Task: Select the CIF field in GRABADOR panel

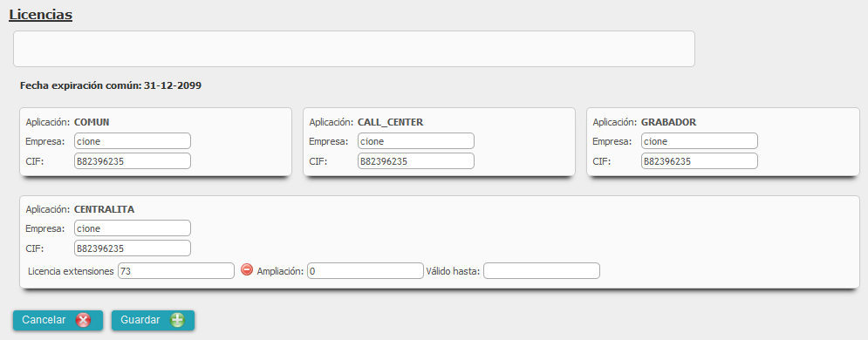Action: 700,161
